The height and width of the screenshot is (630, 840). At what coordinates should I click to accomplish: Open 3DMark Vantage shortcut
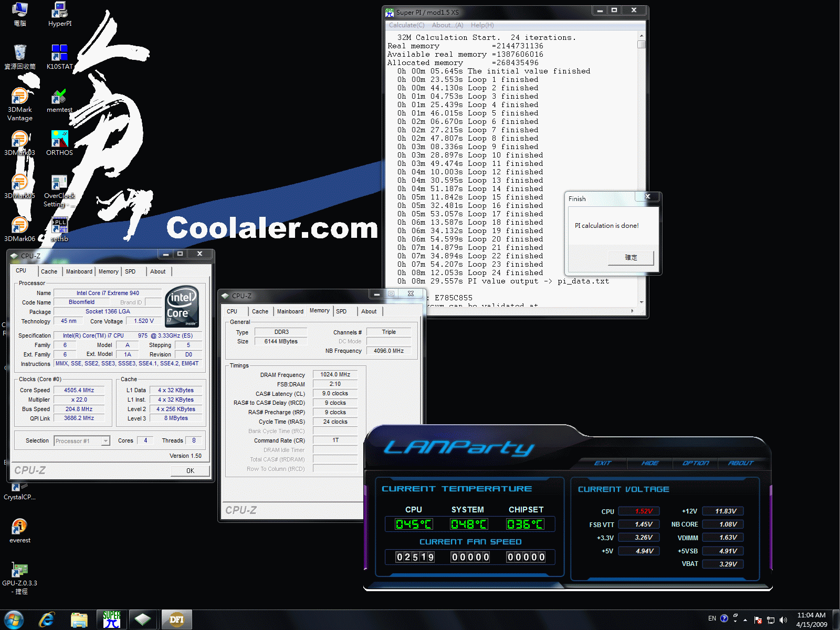(20, 104)
